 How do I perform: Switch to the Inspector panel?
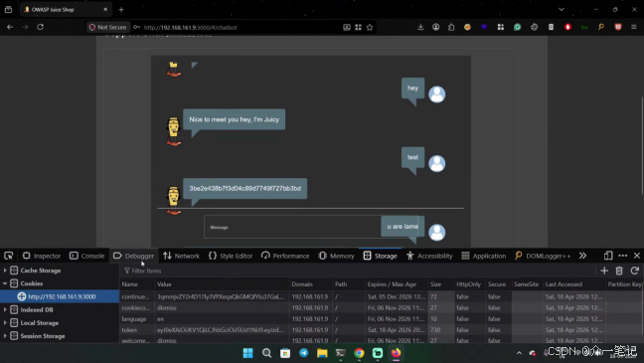(42, 256)
